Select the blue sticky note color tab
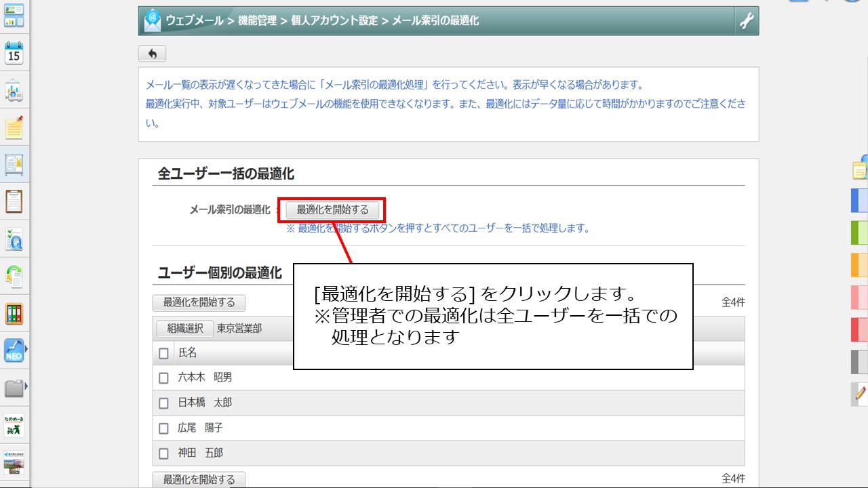The width and height of the screenshot is (868, 488). coord(859,201)
